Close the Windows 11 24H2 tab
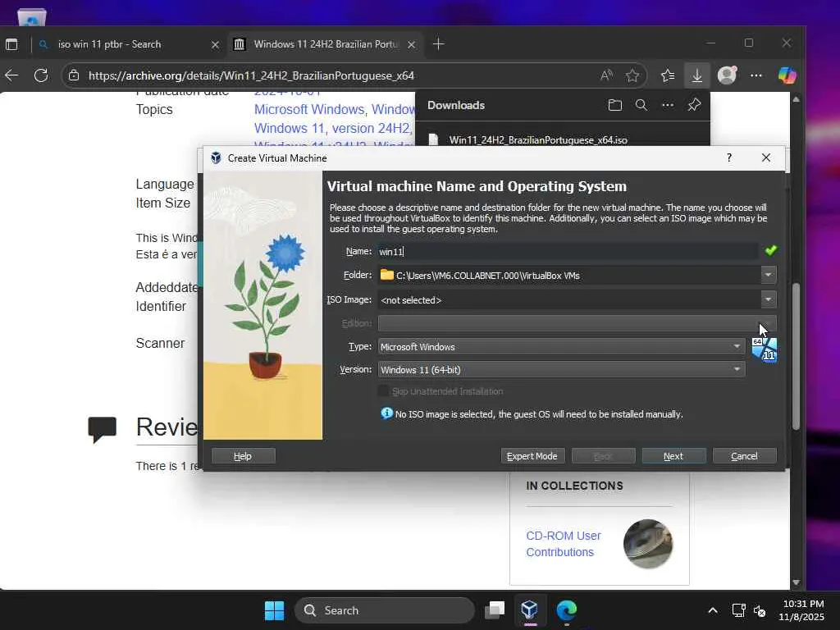This screenshot has height=630, width=840. (x=412, y=45)
